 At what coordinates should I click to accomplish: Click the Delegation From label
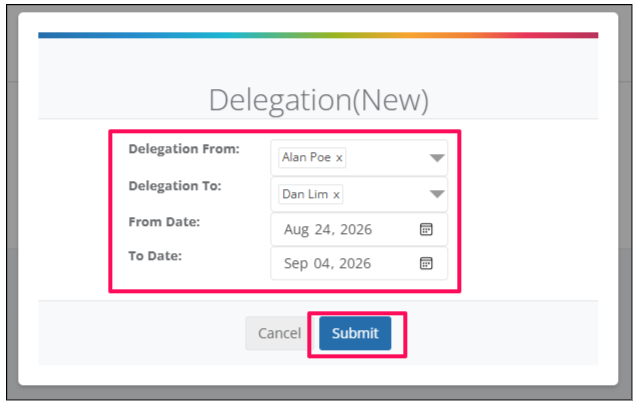(184, 149)
